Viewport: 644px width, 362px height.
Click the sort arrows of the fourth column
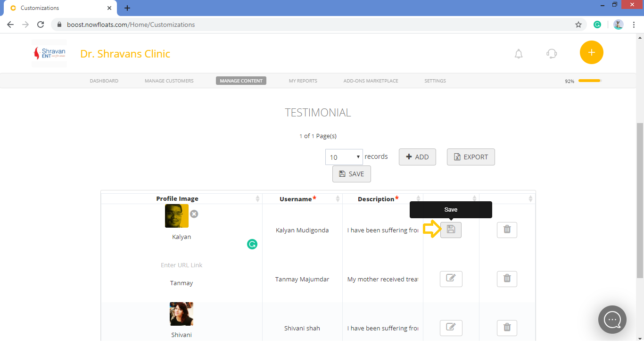[474, 198]
